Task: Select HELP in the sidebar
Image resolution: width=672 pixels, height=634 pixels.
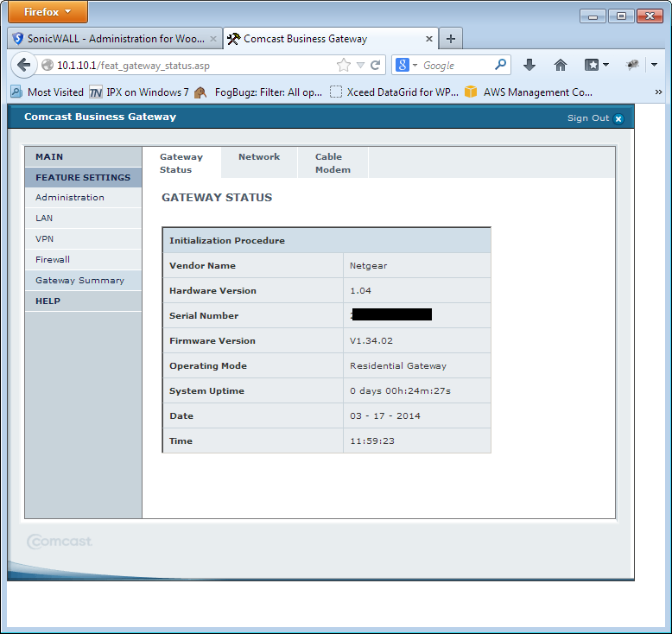Action: (83, 301)
